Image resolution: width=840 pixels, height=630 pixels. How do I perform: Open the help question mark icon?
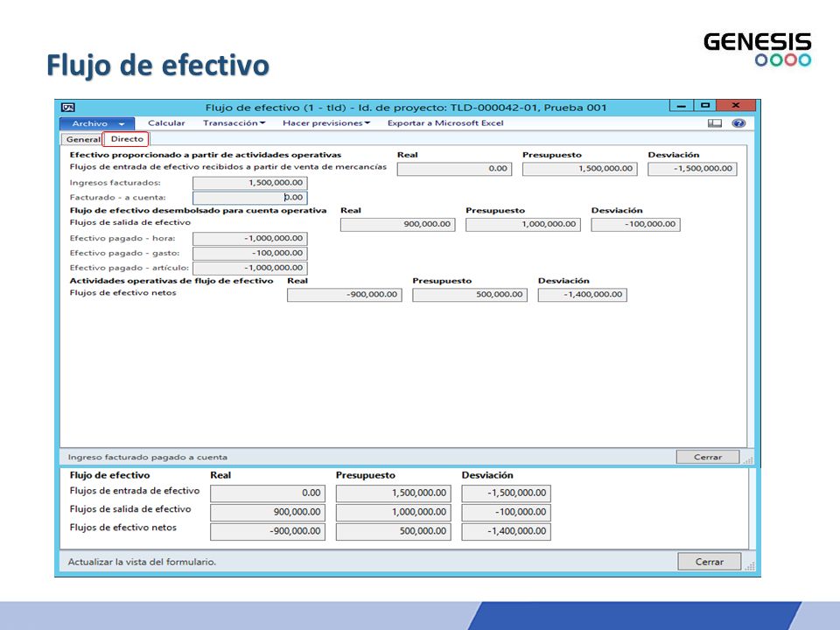[738, 123]
